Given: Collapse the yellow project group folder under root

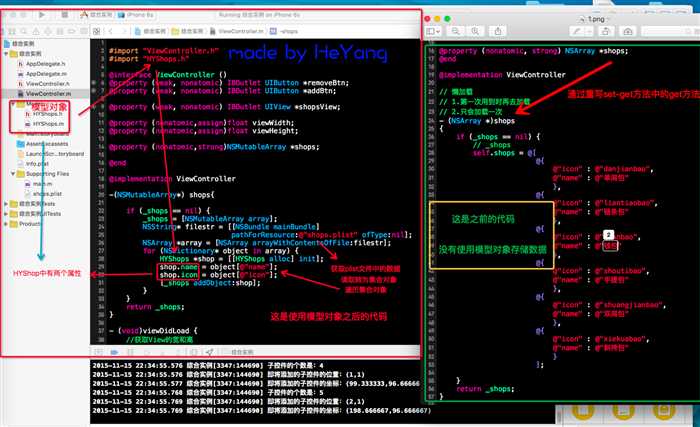Looking at the screenshot, I should (x=6, y=54).
